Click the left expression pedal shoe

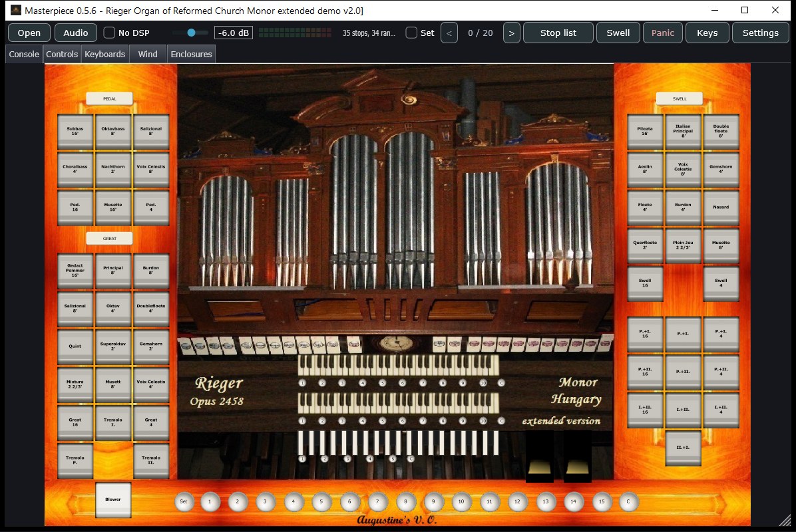coord(540,456)
